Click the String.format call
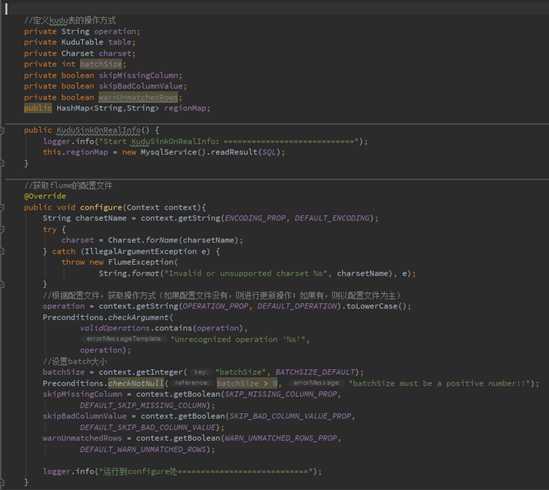The width and height of the screenshot is (549, 490). pyautogui.click(x=129, y=274)
